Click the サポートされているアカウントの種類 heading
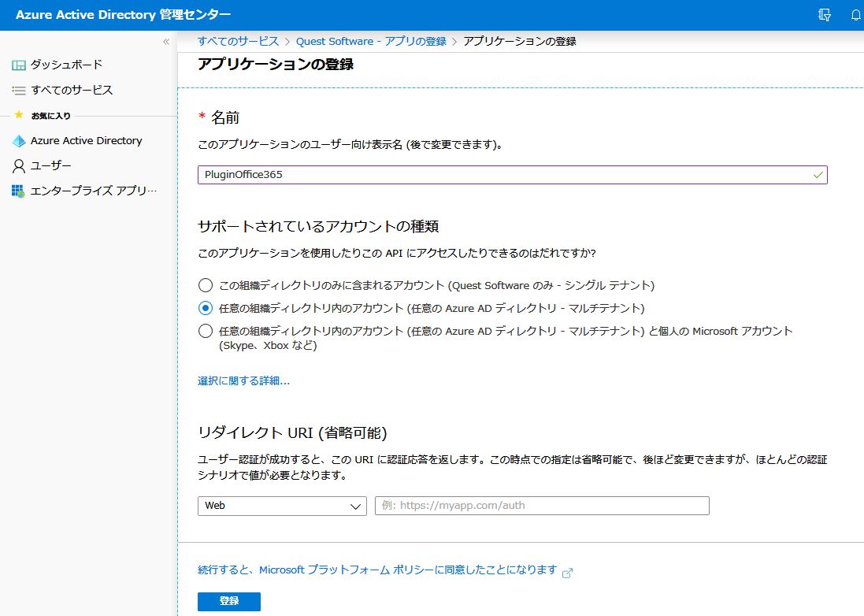The width and height of the screenshot is (864, 616). tap(318, 226)
